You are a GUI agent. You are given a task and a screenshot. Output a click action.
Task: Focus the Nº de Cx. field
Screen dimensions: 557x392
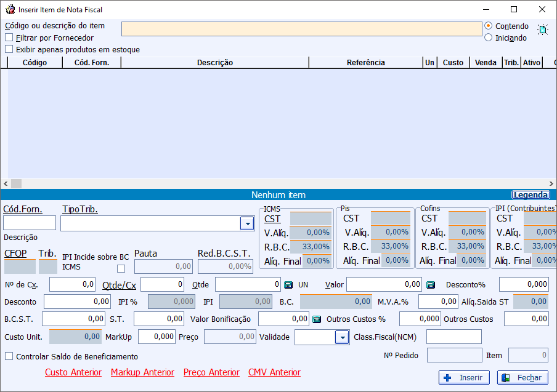(73, 284)
